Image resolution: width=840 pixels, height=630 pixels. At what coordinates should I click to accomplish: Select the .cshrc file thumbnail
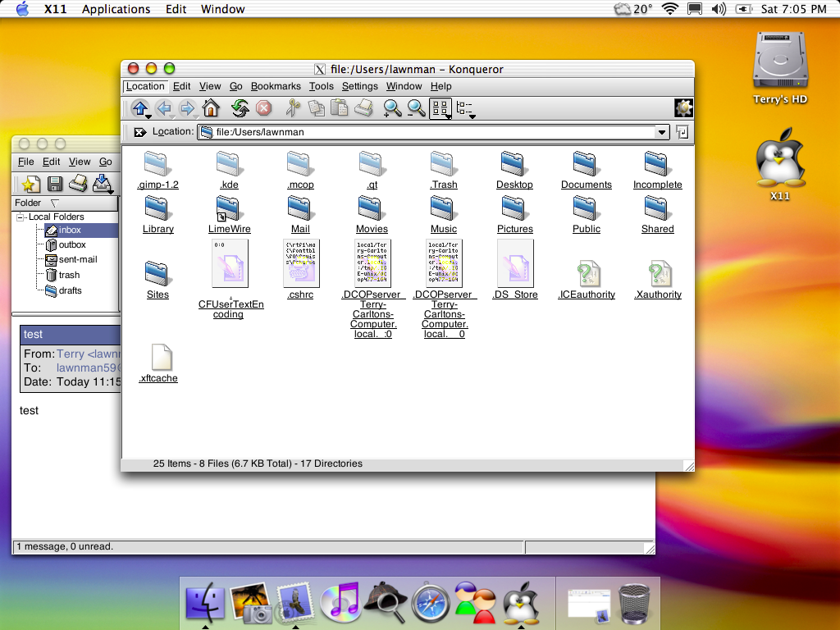[x=300, y=263]
